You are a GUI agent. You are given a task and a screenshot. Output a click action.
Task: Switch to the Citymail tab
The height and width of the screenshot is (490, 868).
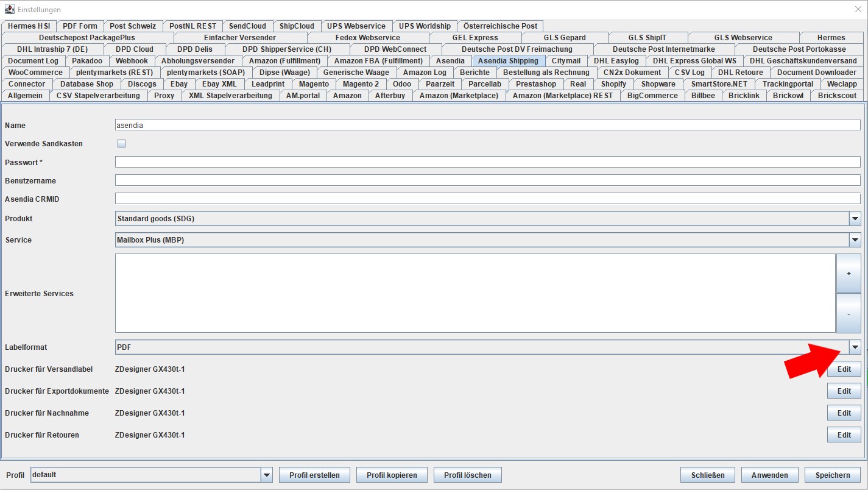coord(566,61)
